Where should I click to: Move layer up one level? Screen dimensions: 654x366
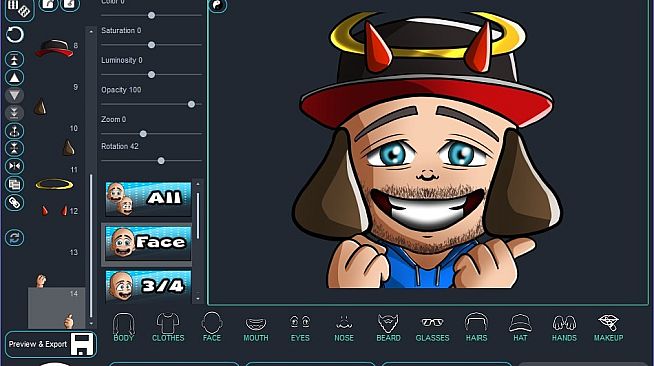tap(15, 78)
